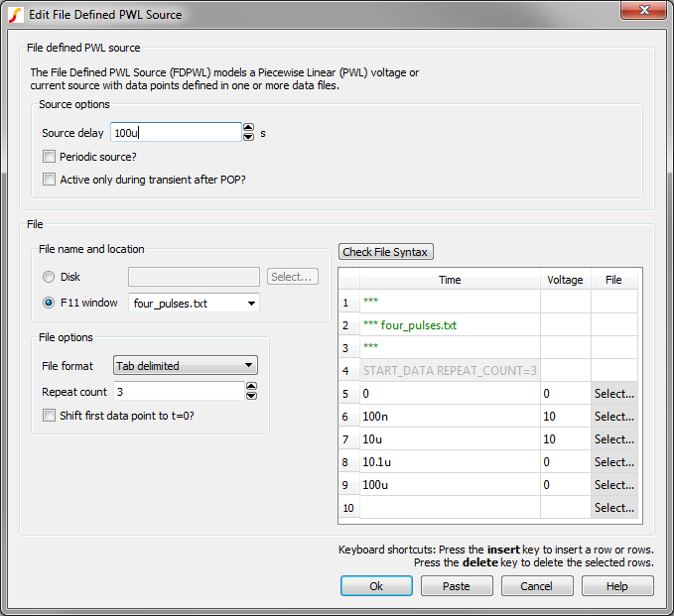
Task: Click the Source delay input field
Action: (175, 133)
